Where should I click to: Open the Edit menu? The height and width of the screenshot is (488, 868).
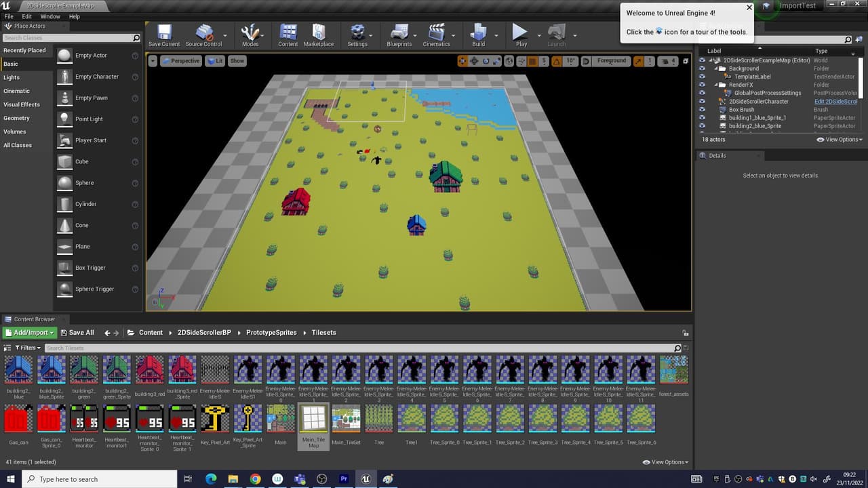click(x=27, y=16)
